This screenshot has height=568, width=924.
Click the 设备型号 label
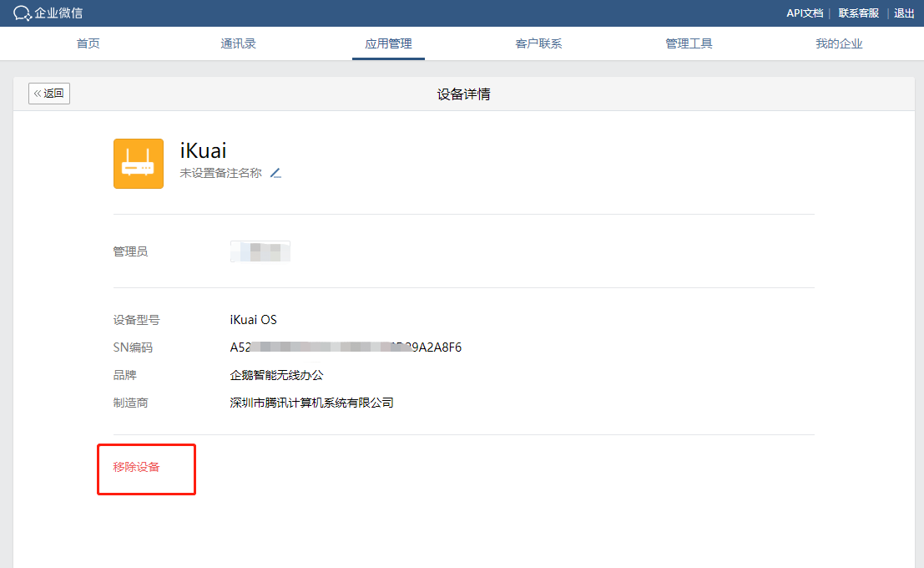(136, 320)
